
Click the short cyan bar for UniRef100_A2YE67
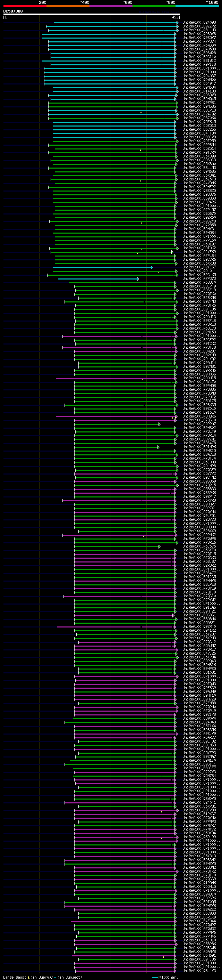102,267
